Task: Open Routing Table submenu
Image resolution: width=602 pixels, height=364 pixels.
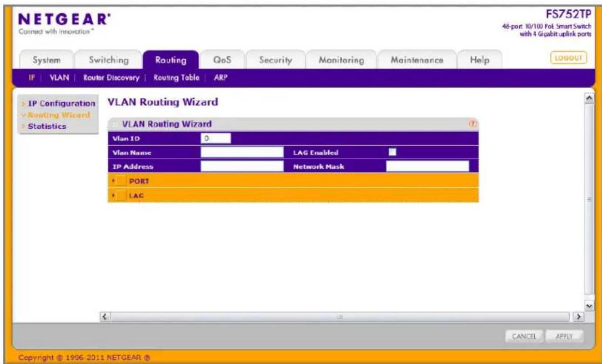Action: [x=176, y=78]
